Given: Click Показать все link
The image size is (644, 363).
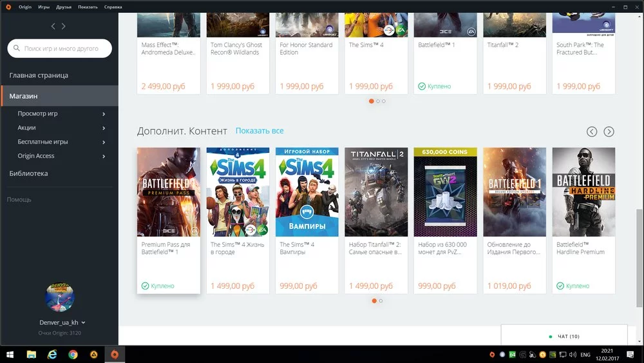Looking at the screenshot, I should click(x=260, y=131).
